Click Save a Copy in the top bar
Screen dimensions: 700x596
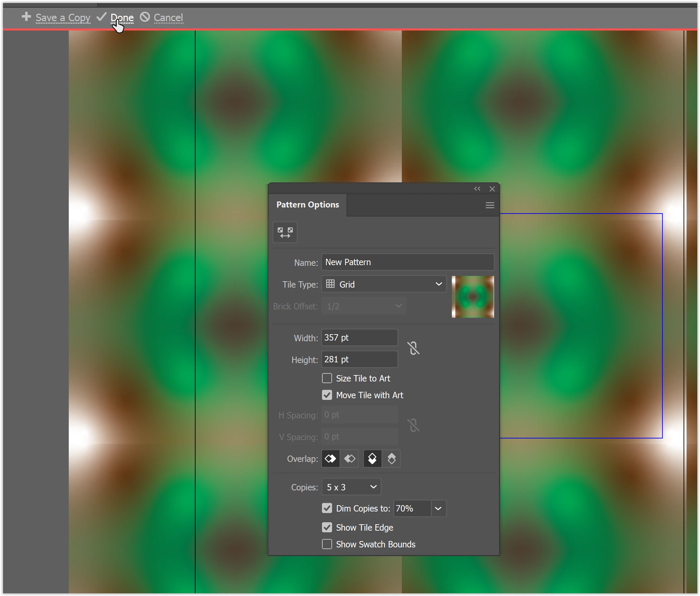click(63, 17)
